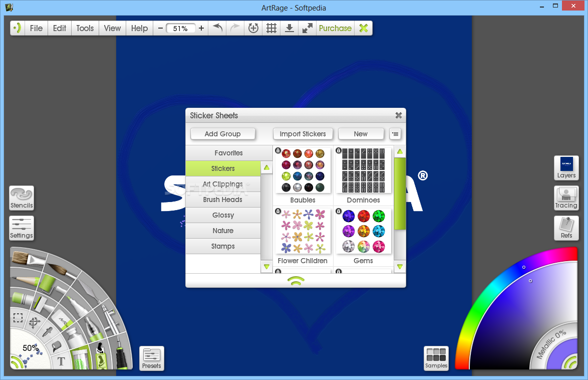
Task: Open the Tracing image panel
Action: point(566,198)
